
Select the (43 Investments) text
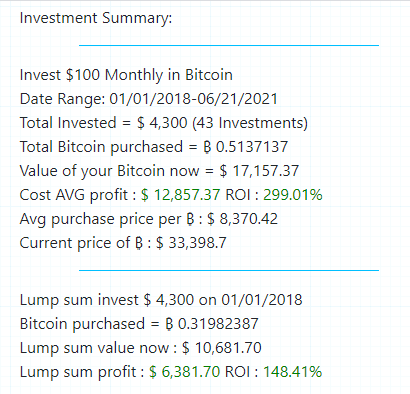point(250,123)
